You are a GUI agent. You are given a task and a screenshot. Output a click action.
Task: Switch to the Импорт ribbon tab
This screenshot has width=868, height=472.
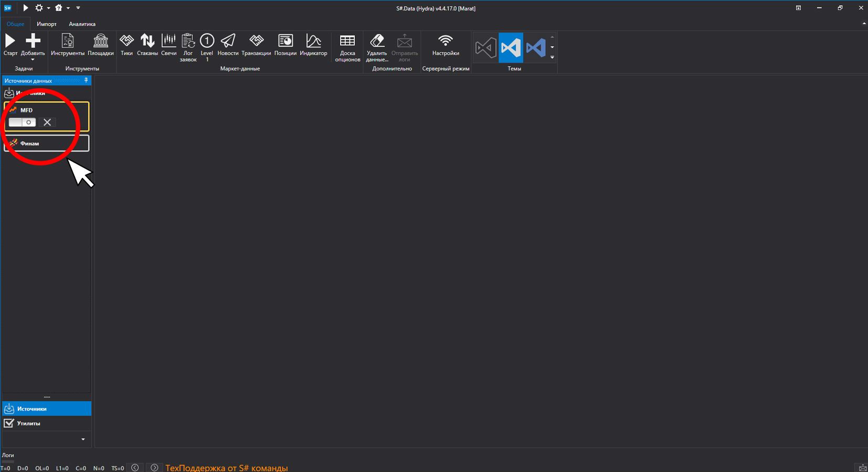[x=47, y=24]
